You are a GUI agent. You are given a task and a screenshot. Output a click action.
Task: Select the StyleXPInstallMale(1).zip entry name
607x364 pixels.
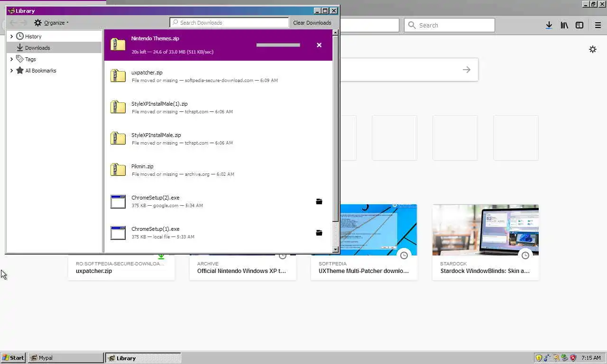(x=159, y=104)
